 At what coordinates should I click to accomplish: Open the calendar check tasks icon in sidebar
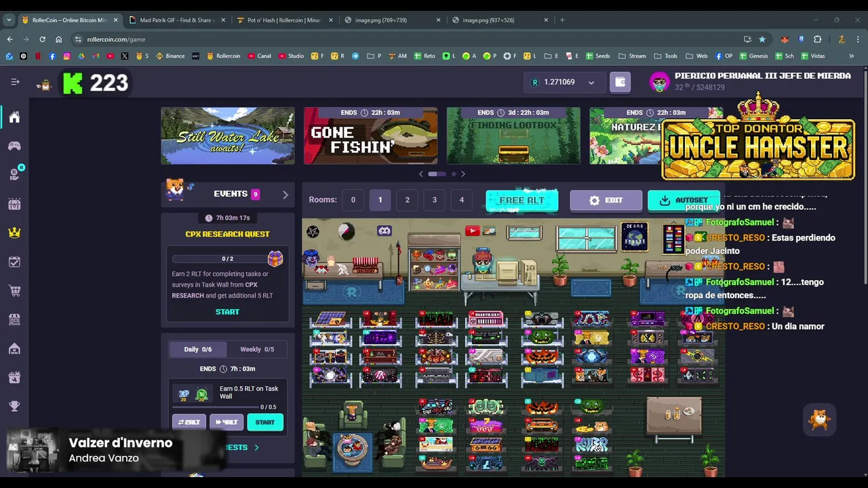click(x=14, y=262)
